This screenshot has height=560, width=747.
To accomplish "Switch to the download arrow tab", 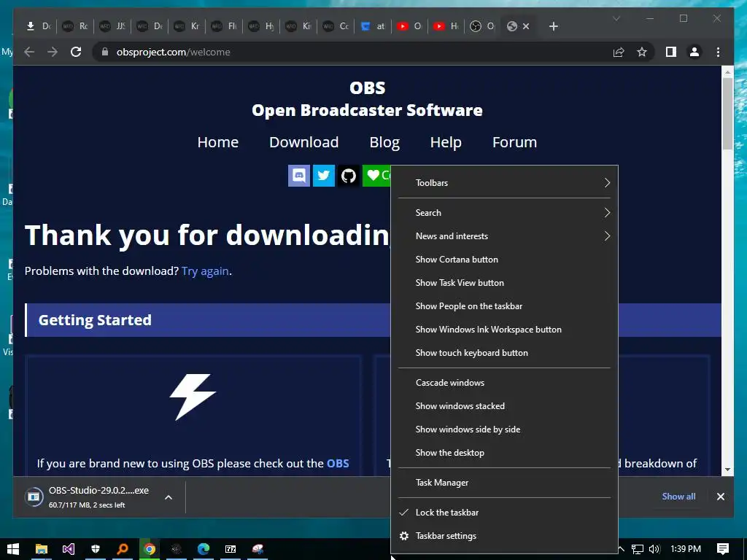I will coord(38,26).
